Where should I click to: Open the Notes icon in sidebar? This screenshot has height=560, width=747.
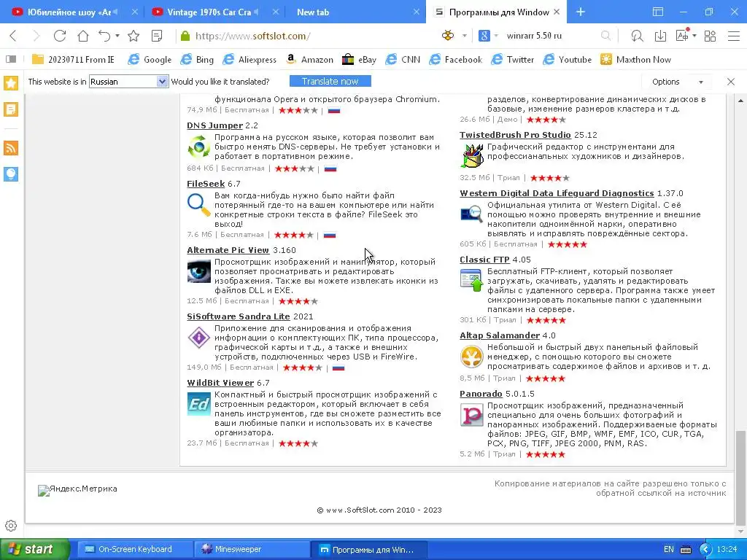[x=11, y=109]
